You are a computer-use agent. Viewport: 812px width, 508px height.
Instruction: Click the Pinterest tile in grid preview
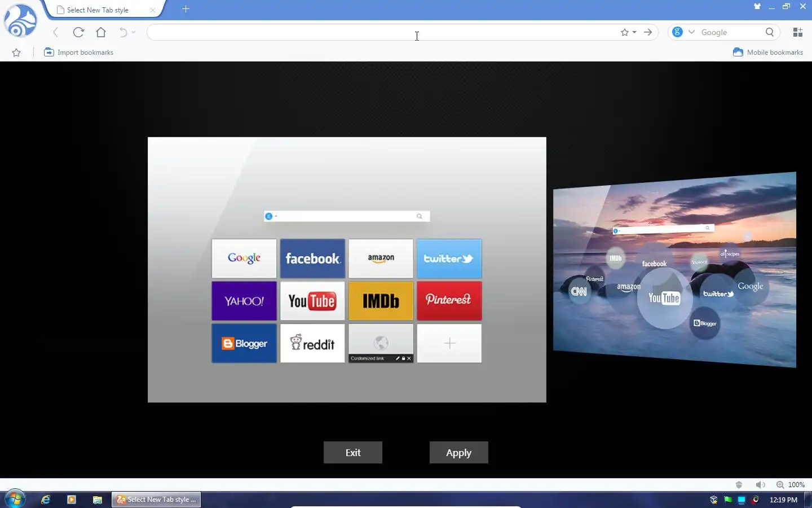(x=449, y=301)
